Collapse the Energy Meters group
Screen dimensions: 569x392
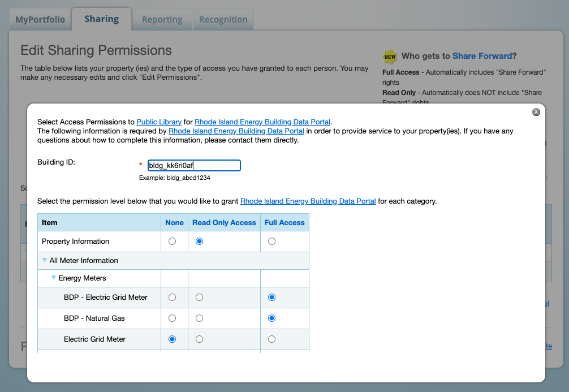coord(54,278)
